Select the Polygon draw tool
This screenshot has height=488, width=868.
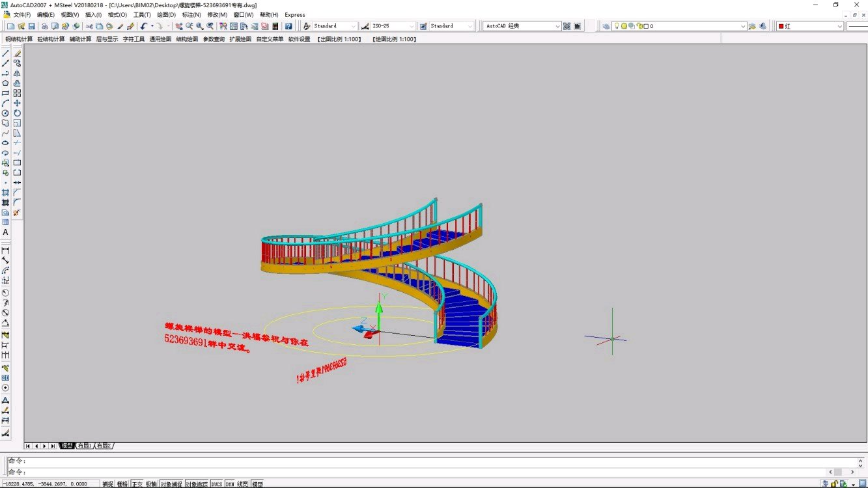pos(5,83)
